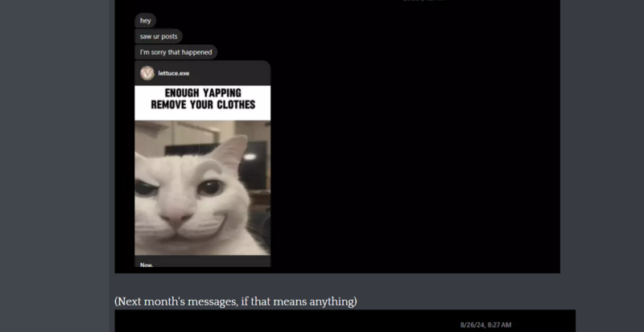Click the "ENOUGH YAPPING" meme headline text
644x332 pixels.
202,93
